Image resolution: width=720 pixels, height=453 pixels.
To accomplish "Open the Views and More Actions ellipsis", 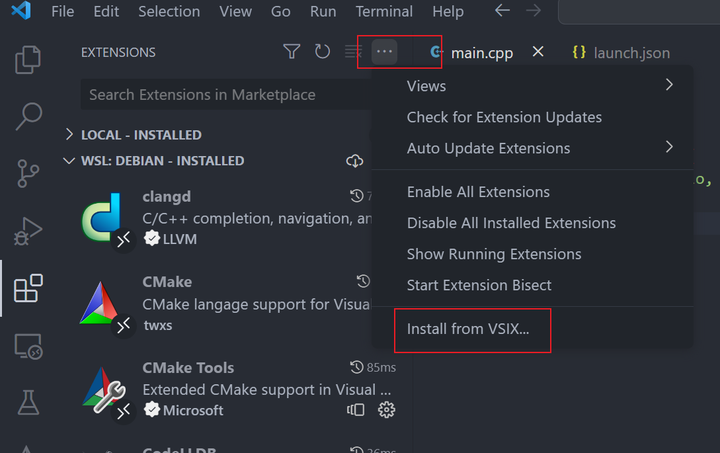I will tap(384, 51).
